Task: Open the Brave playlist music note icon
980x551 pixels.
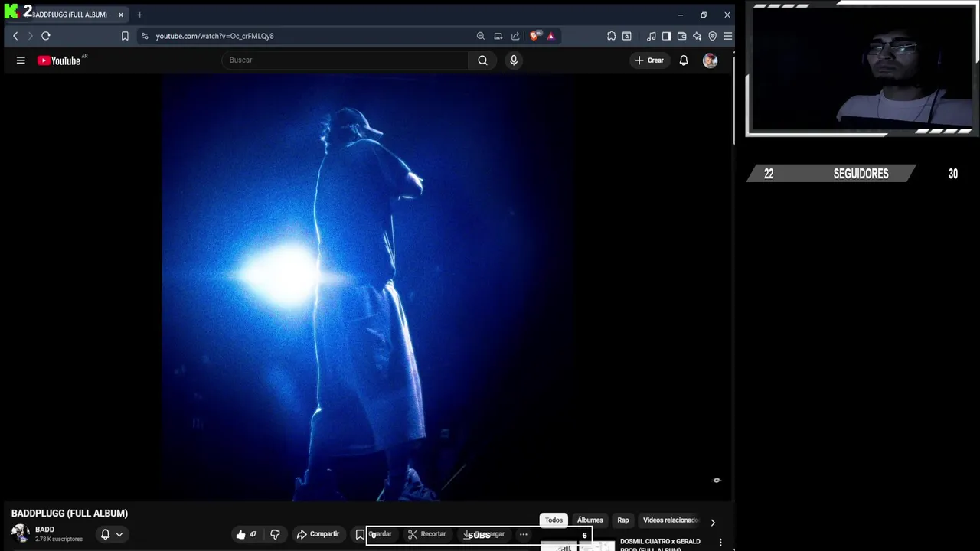Action: 652,36
